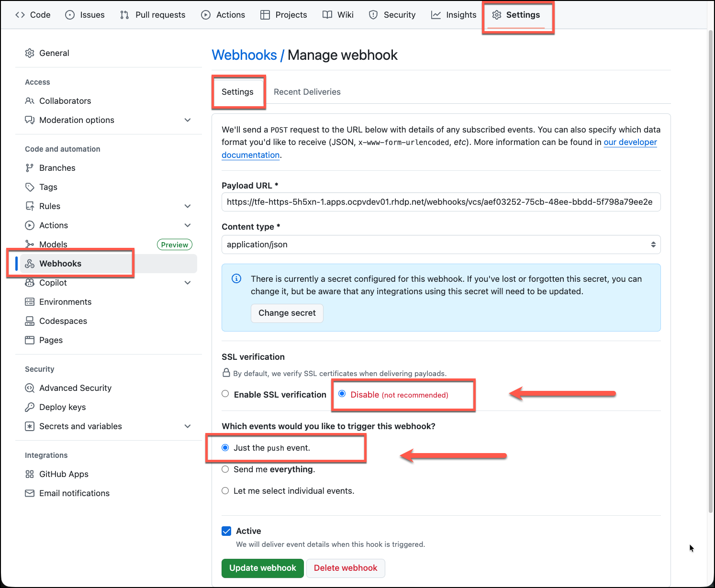
Task: Expand the Secrets and variables chevron
Action: click(188, 426)
